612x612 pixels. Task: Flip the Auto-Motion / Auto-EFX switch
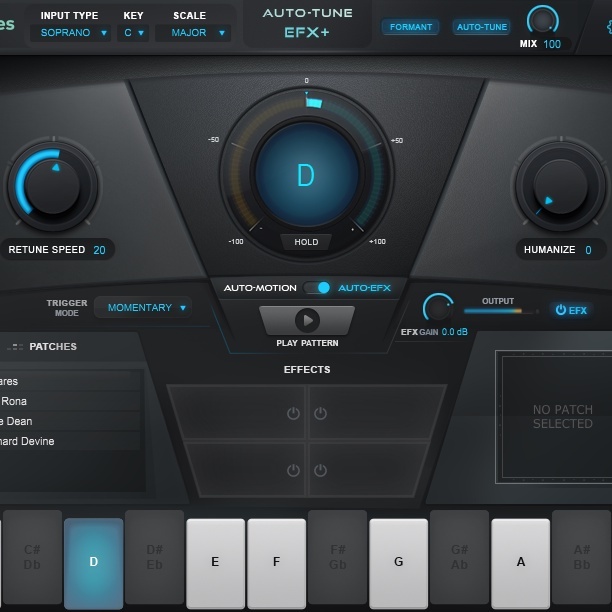point(317,288)
